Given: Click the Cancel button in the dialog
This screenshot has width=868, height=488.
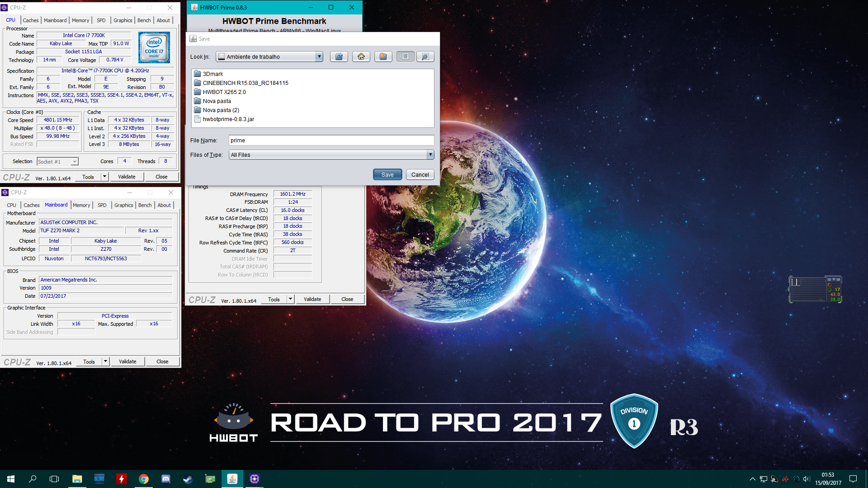Looking at the screenshot, I should click(420, 174).
